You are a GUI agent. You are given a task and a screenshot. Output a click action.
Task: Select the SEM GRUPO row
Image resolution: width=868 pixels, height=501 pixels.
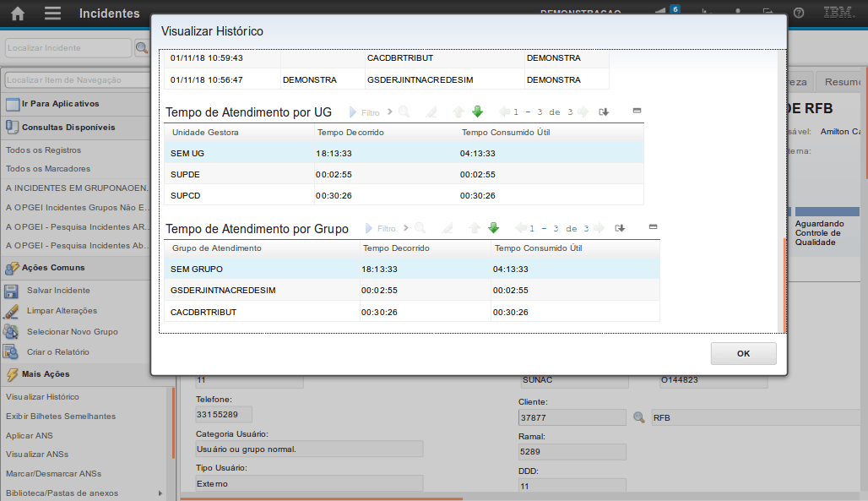coord(412,270)
